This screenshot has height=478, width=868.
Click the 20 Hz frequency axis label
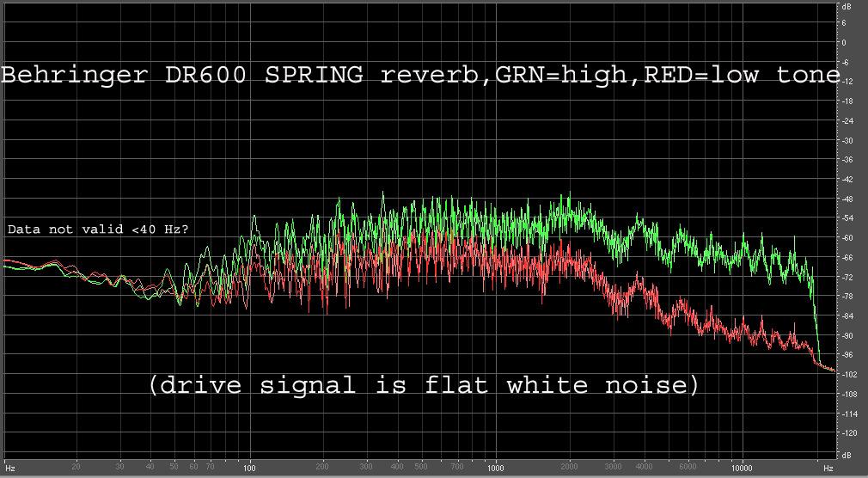(76, 467)
